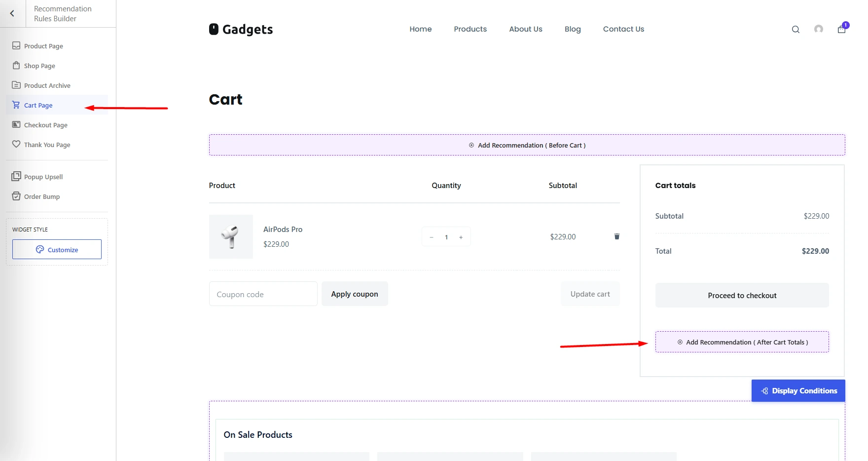Click the back chevron beside Recommendation Rules Builder
This screenshot has height=461, width=868.
pyautogui.click(x=12, y=14)
